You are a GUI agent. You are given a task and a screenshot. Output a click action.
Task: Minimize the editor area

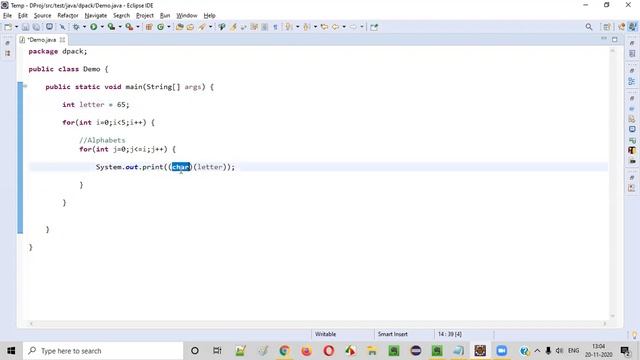point(604,39)
